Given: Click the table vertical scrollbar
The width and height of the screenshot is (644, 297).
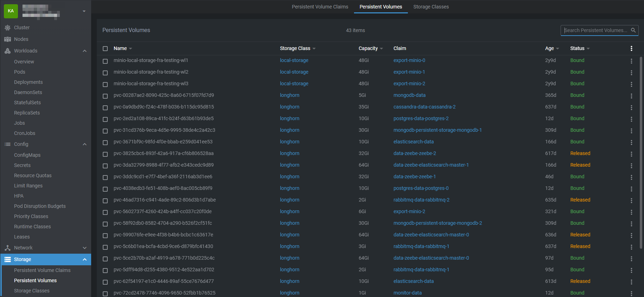Looking at the screenshot, I should point(641,151).
